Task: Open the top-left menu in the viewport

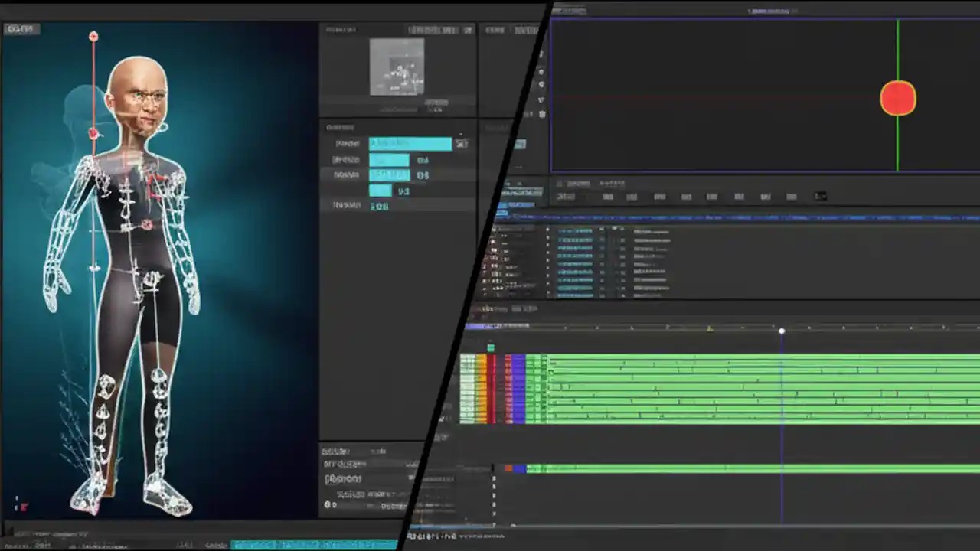Action: 21,28
